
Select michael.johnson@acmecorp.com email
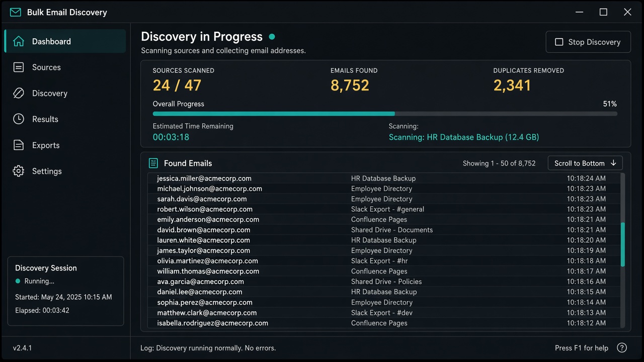(209, 189)
